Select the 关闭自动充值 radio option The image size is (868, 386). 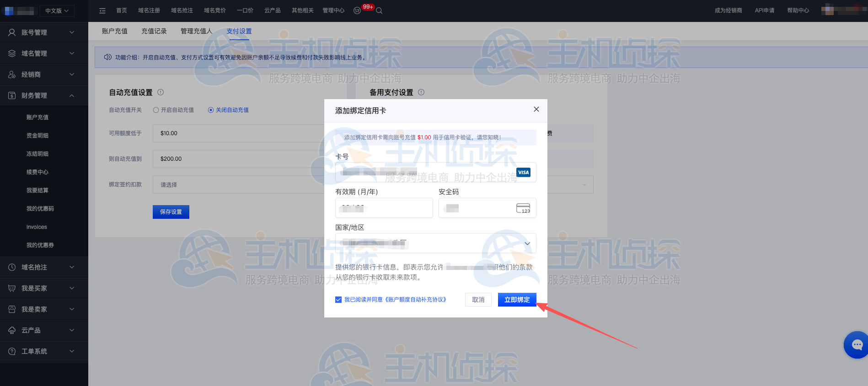pyautogui.click(x=211, y=110)
